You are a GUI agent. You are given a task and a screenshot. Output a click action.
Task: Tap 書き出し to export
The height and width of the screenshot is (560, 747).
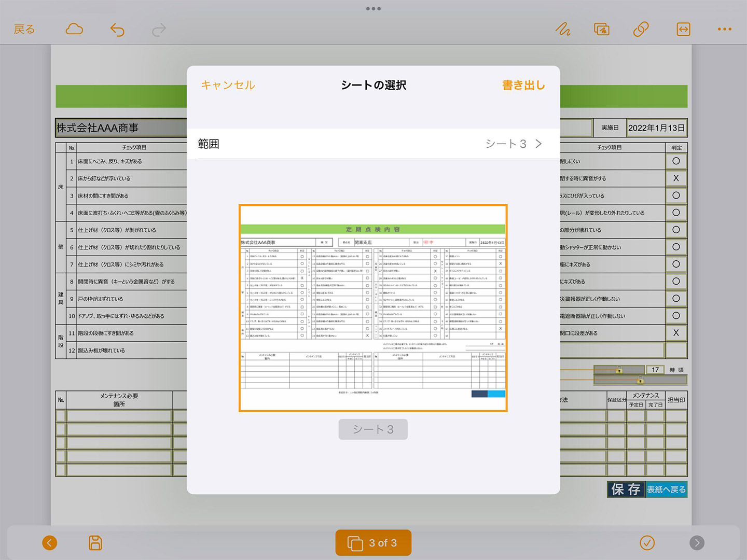(523, 85)
